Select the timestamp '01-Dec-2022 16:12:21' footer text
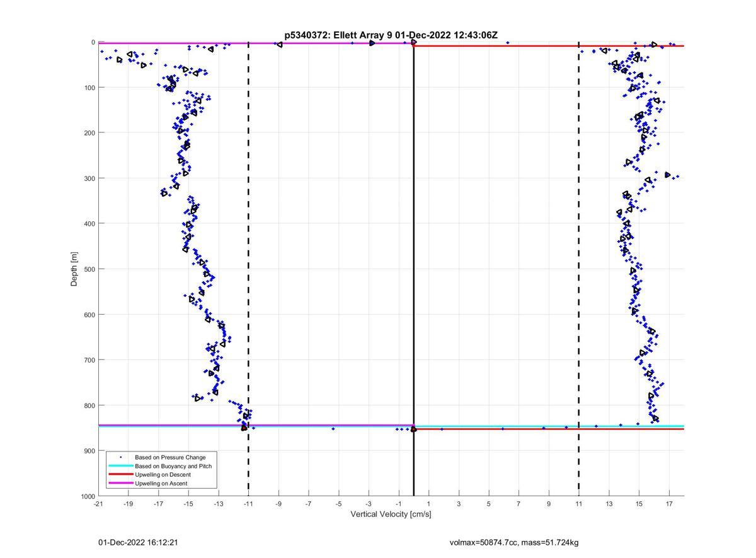 138,542
